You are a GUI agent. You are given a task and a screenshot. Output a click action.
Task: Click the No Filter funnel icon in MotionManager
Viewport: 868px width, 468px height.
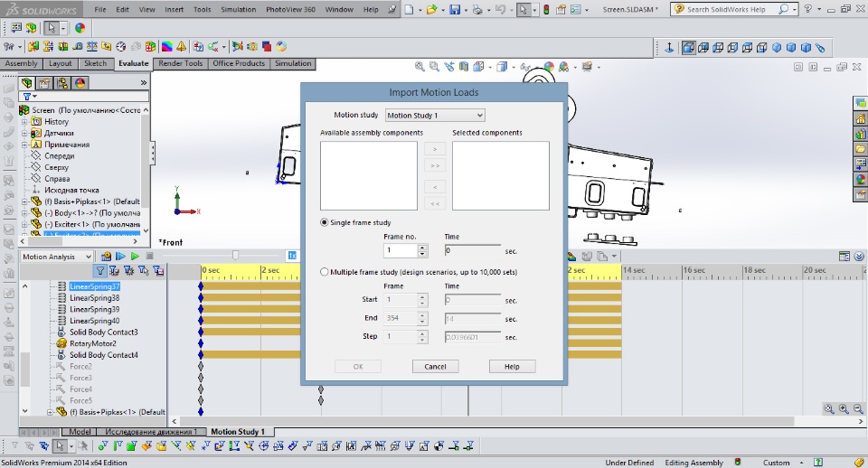99,270
